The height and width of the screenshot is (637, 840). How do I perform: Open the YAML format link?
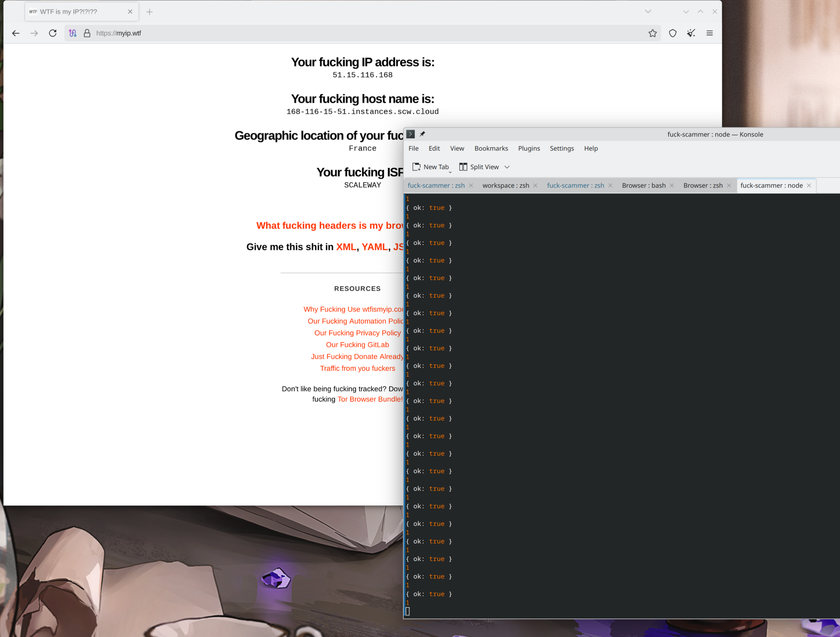pyautogui.click(x=374, y=247)
